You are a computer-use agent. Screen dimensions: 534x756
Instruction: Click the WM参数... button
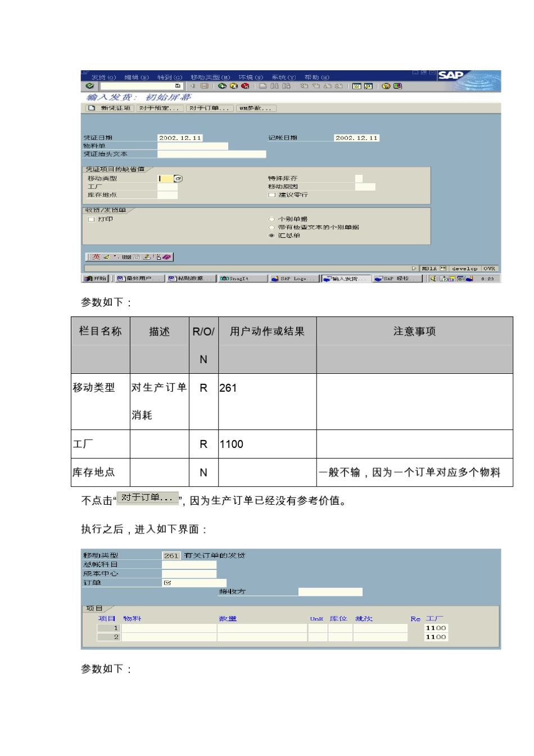[256, 108]
